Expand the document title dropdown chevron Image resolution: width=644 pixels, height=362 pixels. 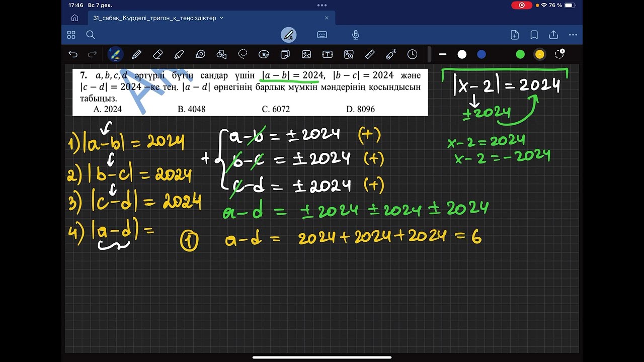(x=222, y=18)
